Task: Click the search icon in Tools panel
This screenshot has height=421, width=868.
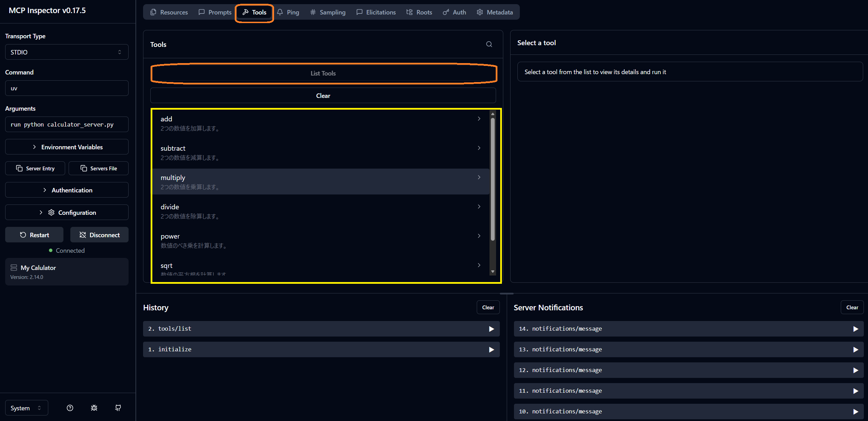Action: click(489, 44)
